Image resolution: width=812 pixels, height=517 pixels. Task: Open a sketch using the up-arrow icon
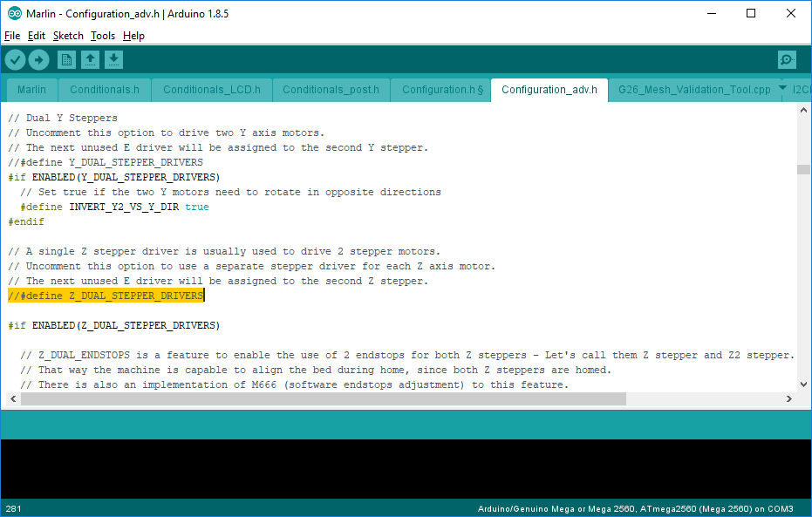point(90,59)
